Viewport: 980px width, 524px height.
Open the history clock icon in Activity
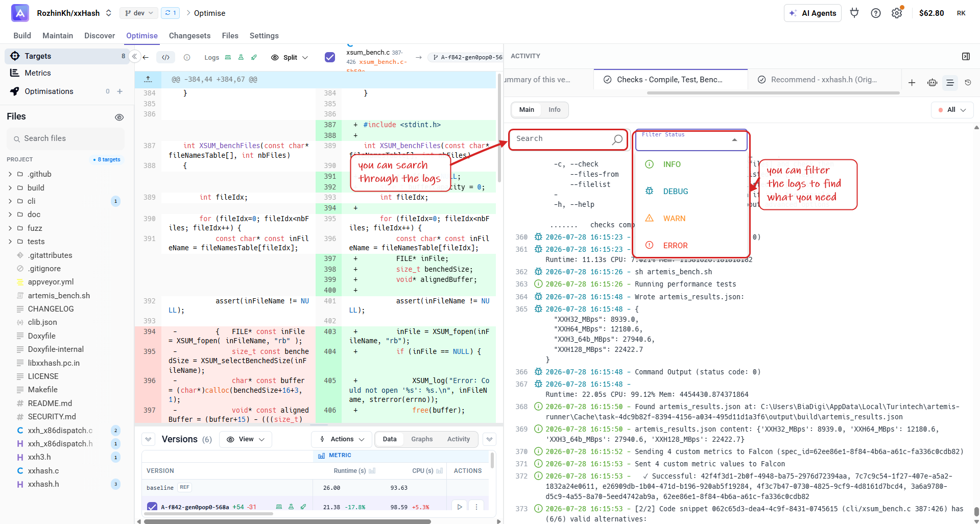pyautogui.click(x=968, y=82)
